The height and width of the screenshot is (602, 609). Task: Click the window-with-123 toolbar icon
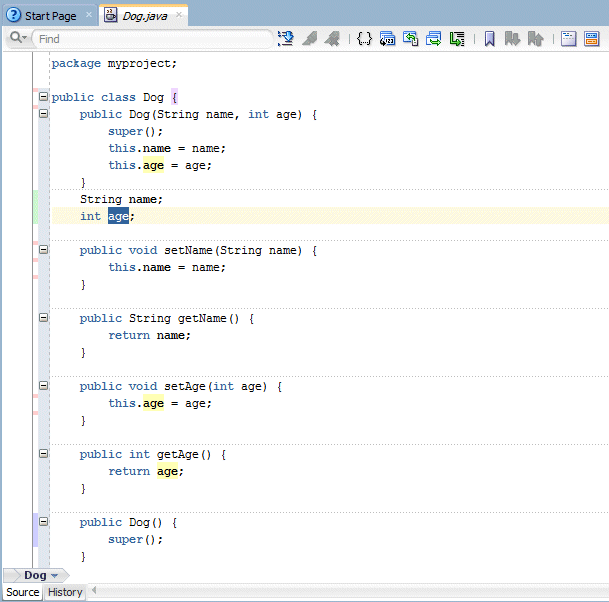[x=387, y=39]
